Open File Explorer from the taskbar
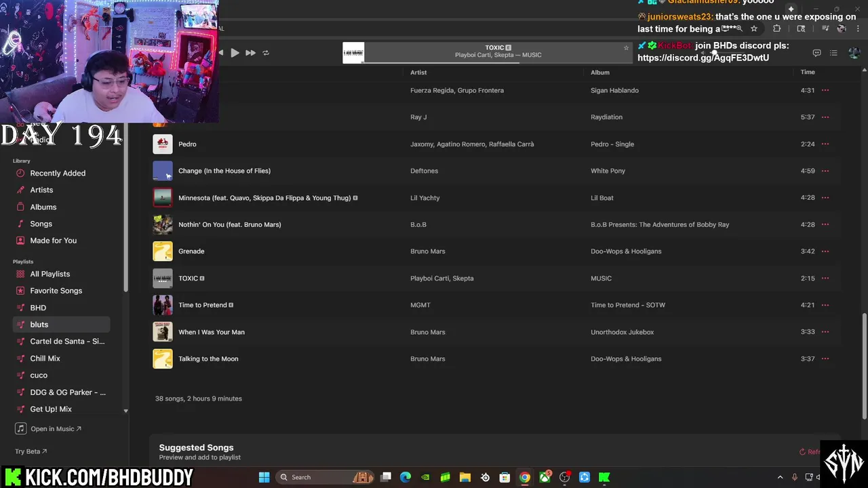Image resolution: width=868 pixels, height=488 pixels. [x=465, y=477]
